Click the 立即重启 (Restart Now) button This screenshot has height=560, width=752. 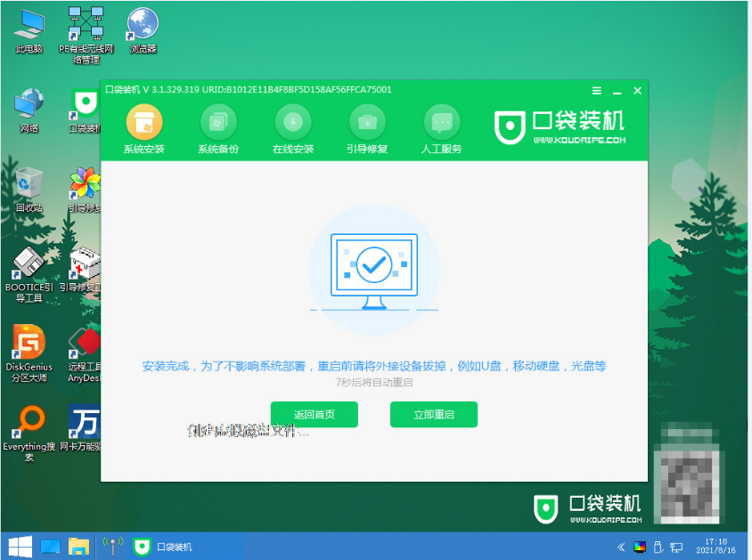pyautogui.click(x=433, y=414)
